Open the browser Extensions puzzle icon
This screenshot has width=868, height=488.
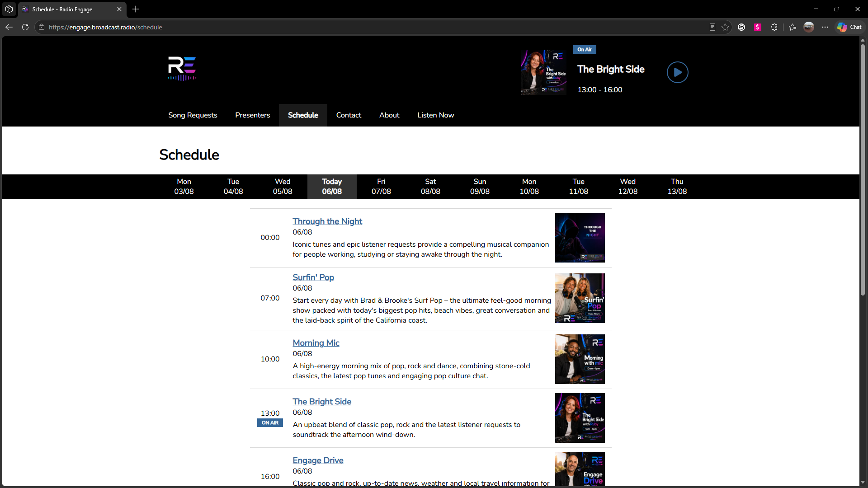[x=774, y=27]
